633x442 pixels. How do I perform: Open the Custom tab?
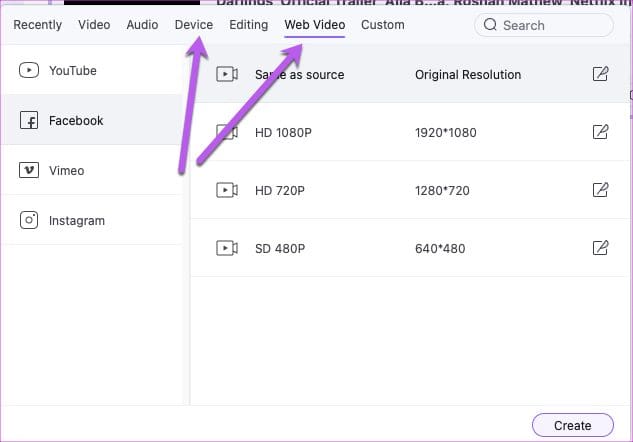pos(383,25)
